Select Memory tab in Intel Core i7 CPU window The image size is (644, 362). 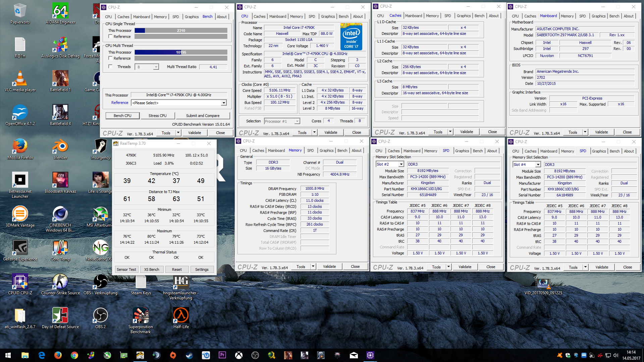296,16
